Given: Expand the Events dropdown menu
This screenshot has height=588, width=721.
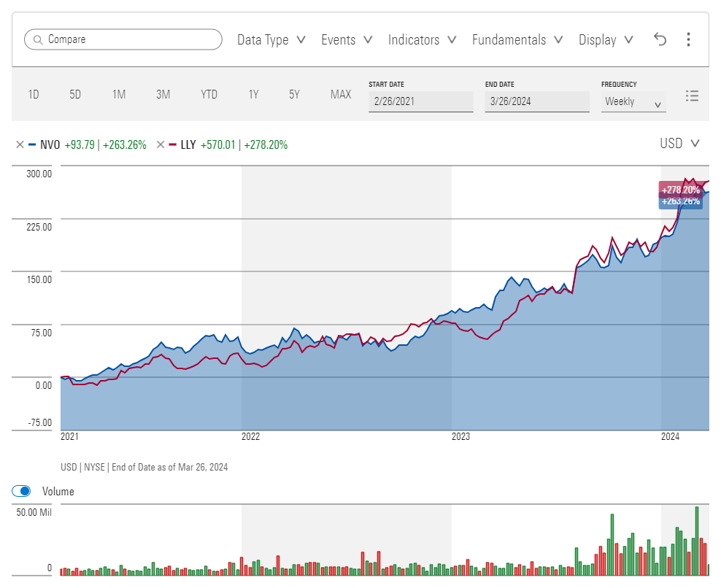Looking at the screenshot, I should tap(347, 39).
